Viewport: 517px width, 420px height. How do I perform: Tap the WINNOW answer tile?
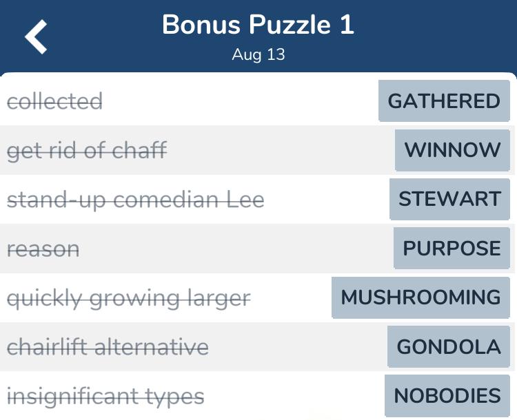click(x=452, y=150)
